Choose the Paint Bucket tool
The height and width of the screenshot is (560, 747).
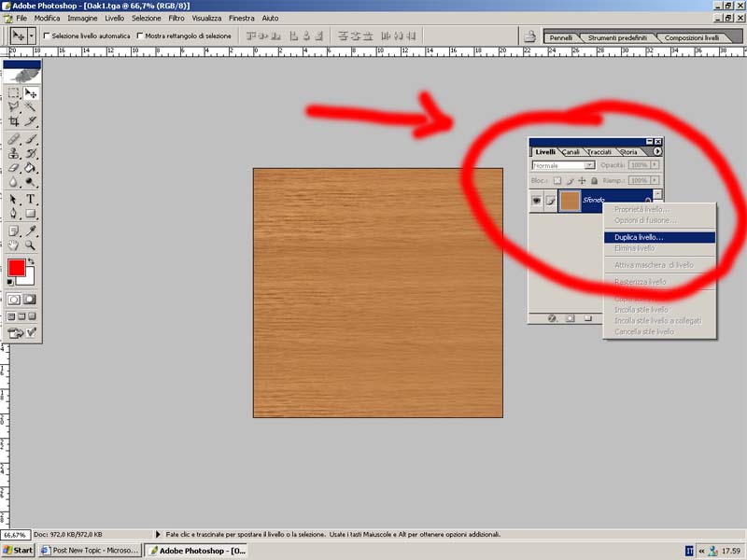pos(31,168)
